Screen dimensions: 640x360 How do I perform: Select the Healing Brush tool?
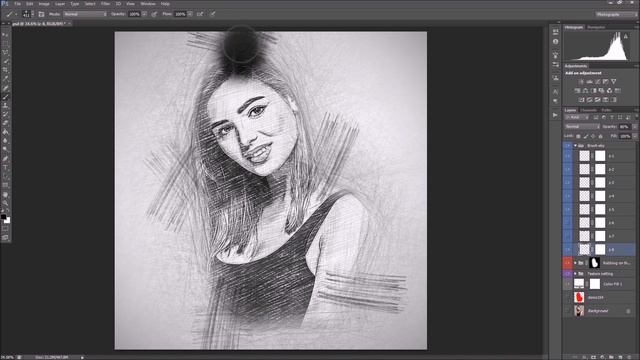pyautogui.click(x=5, y=88)
